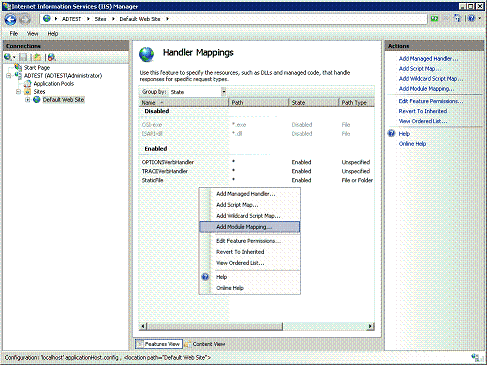Click the status bar icon at bottom right
Screen dimensions: 487x365
pyautogui.click(x=477, y=358)
